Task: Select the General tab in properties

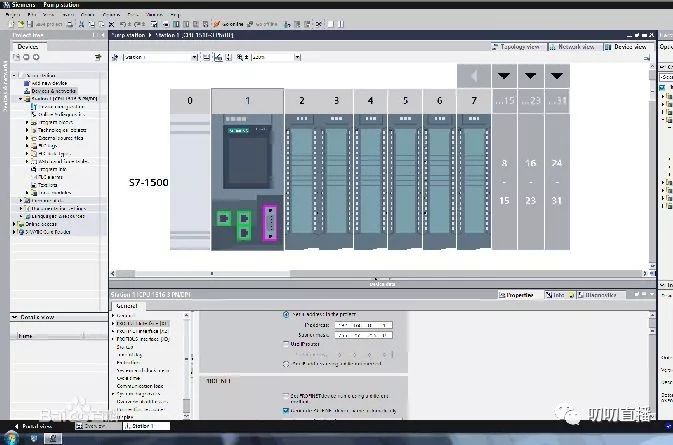Action: (127, 306)
